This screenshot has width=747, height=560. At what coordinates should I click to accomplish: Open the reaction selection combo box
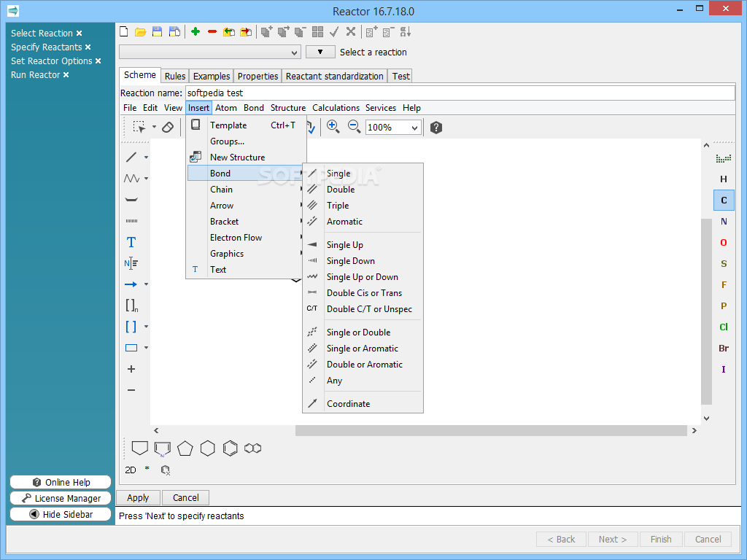pyautogui.click(x=210, y=52)
